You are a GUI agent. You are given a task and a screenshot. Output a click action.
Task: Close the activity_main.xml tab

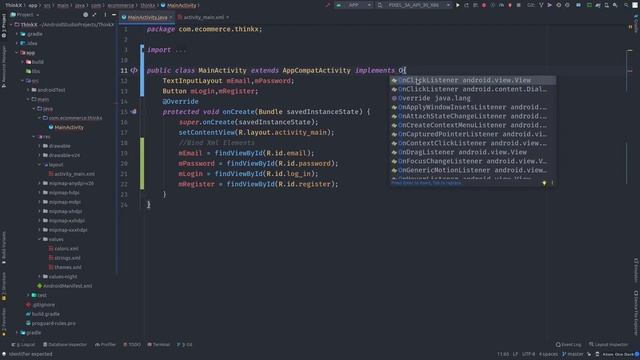click(x=227, y=18)
